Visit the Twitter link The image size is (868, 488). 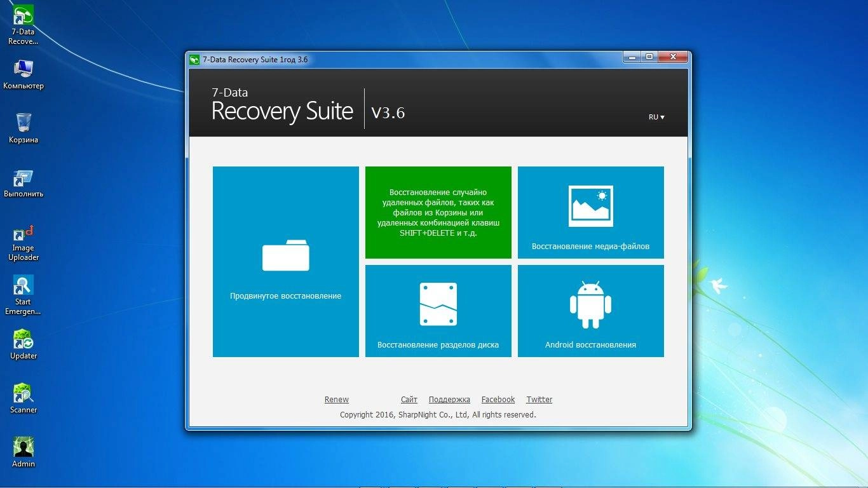[539, 400]
